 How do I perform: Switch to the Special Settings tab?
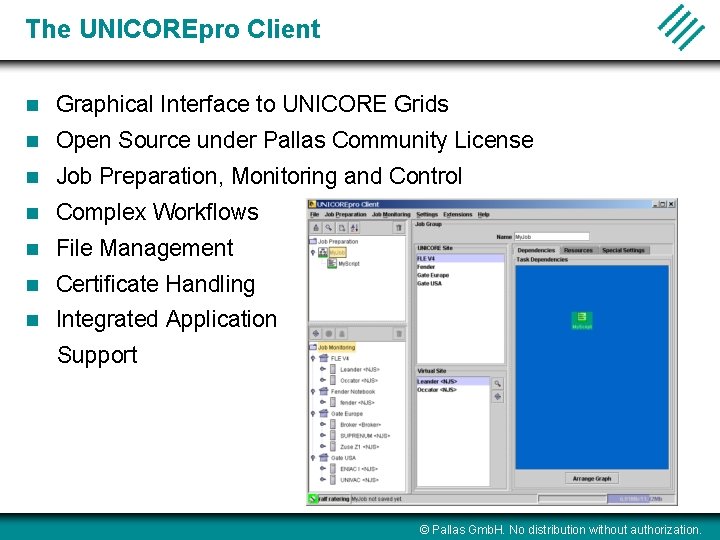tap(623, 250)
